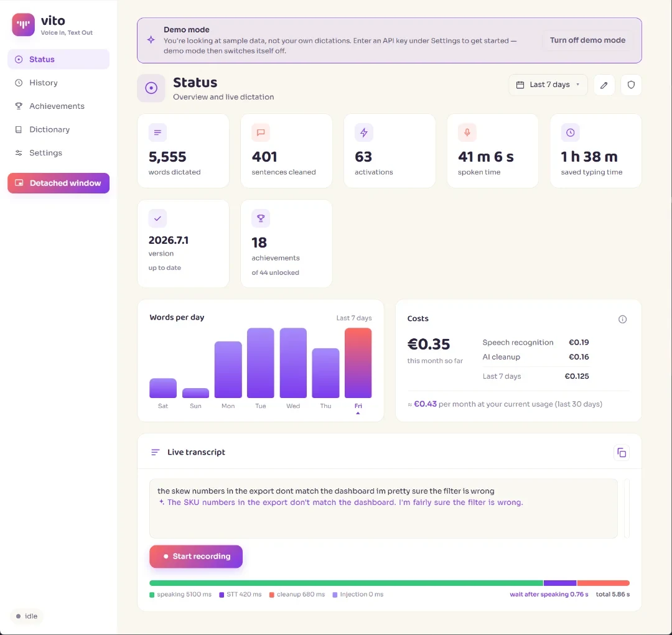Turn off demo mode
The width and height of the screenshot is (672, 635).
click(x=587, y=40)
